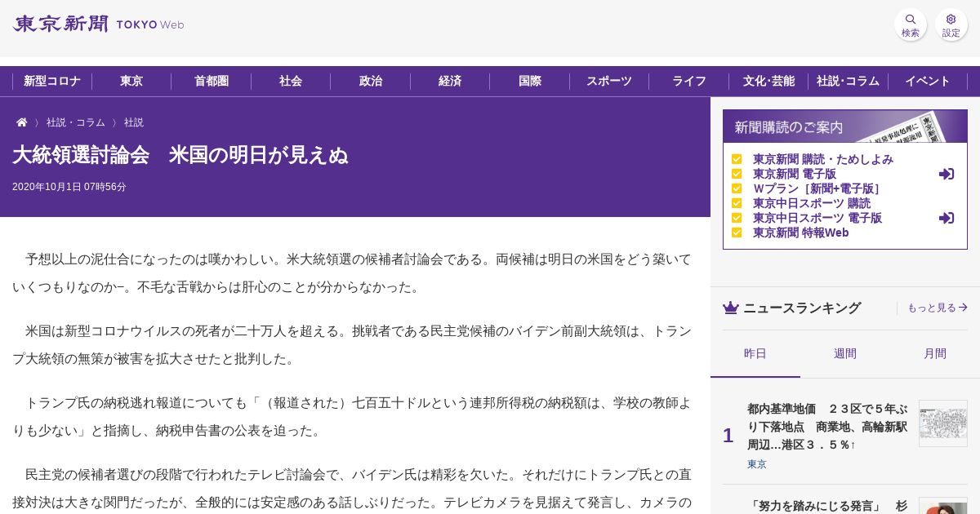Viewport: 980px width, 514px height.
Task: Click checkmark beside Ｗプラン
Action: coord(737,188)
